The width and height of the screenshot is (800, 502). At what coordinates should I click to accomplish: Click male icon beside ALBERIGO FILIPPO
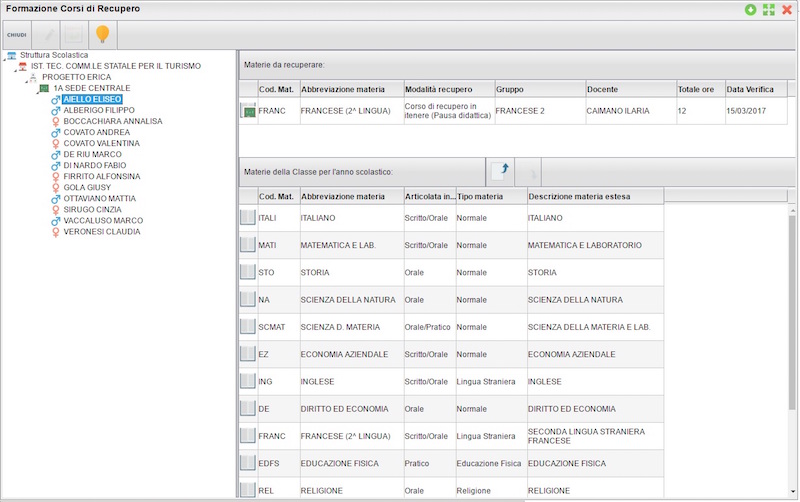(x=56, y=110)
